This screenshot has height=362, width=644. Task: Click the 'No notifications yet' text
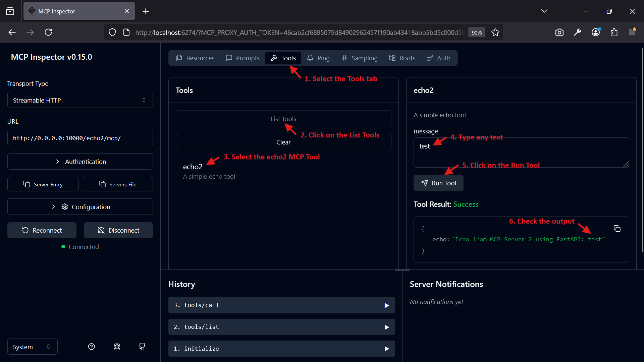[436, 302]
